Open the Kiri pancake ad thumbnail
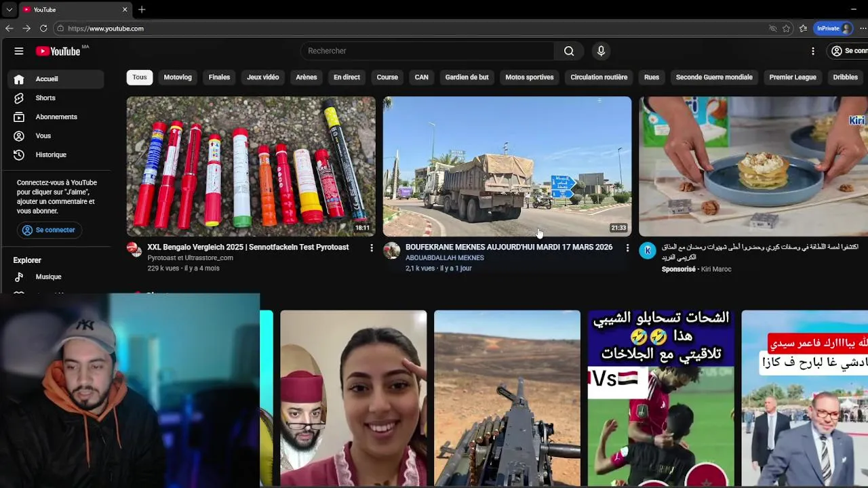The width and height of the screenshot is (868, 488). click(x=753, y=166)
